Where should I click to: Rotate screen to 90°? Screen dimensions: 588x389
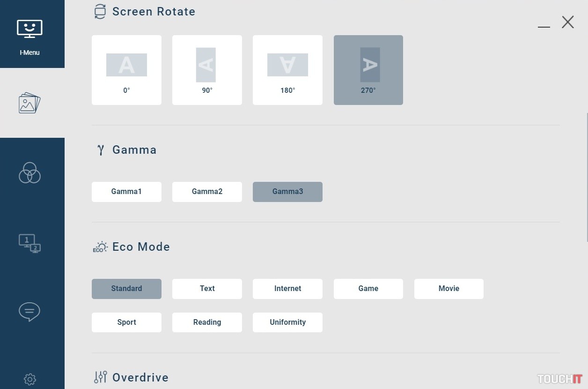(207, 70)
